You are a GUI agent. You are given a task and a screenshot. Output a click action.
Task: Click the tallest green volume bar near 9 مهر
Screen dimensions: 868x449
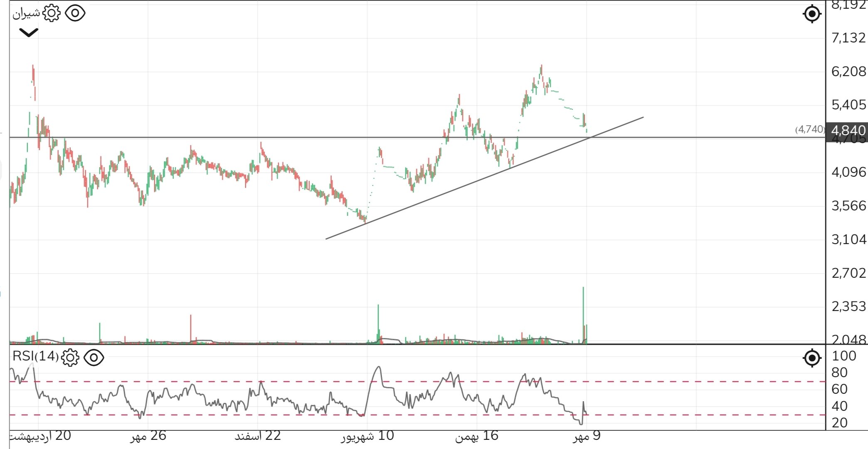click(583, 312)
